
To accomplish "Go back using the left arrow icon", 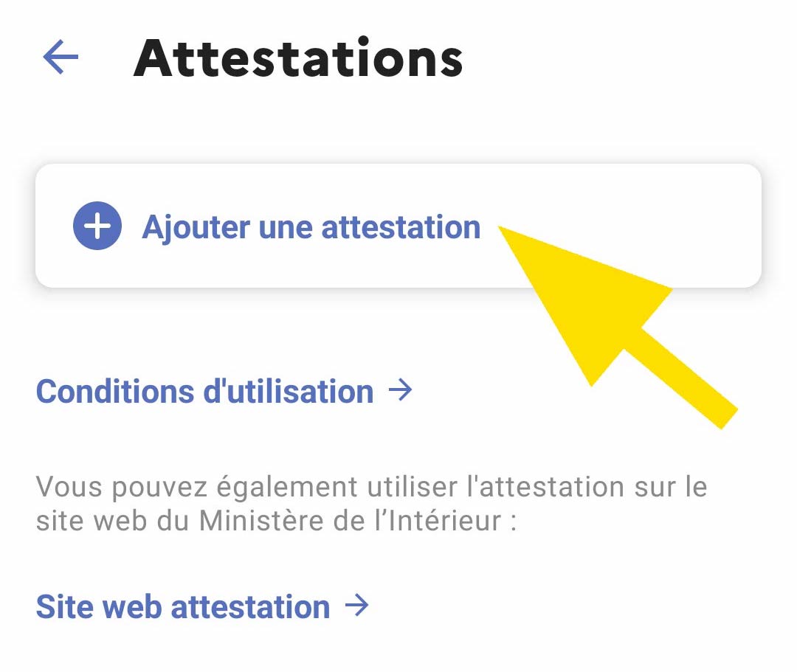I will 61,57.
